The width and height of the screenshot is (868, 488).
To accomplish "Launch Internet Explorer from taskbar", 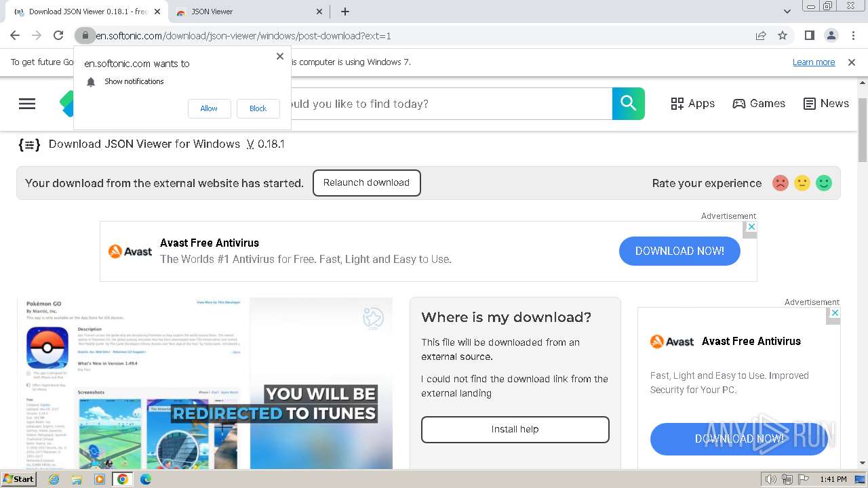I will [54, 479].
